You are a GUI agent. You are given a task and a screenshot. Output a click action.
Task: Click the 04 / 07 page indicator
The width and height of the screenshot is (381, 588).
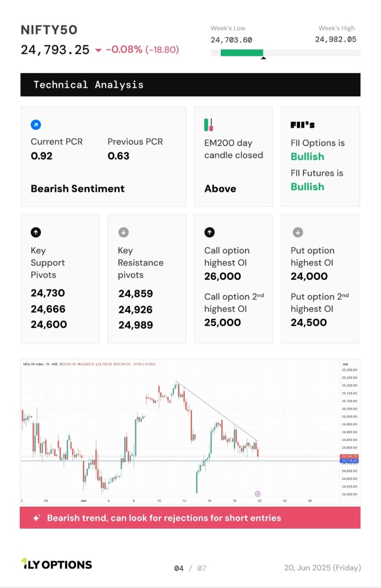(190, 568)
